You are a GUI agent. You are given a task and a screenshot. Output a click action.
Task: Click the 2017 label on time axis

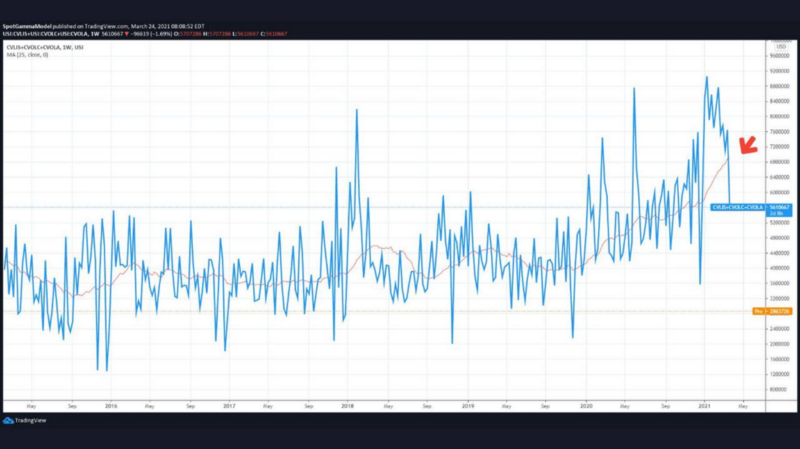[x=229, y=407]
